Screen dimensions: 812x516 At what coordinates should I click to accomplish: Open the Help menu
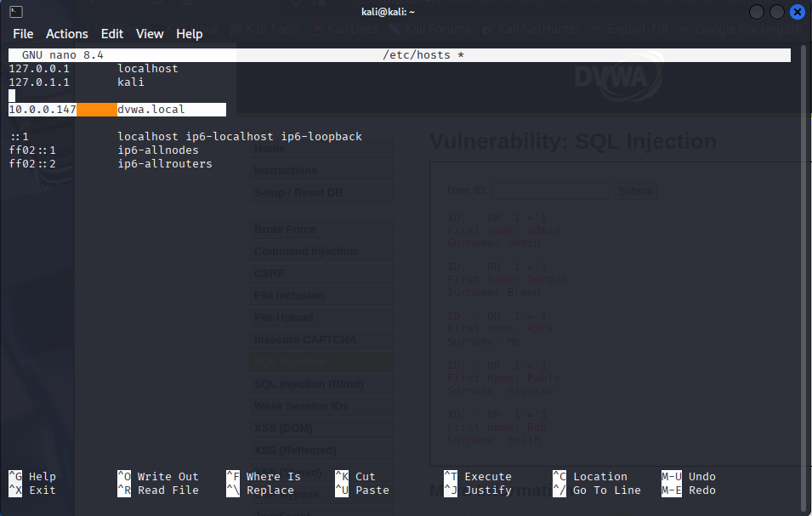click(x=189, y=34)
